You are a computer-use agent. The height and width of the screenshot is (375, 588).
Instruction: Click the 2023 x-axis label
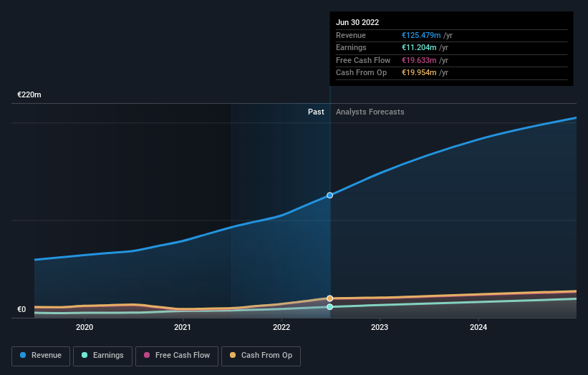pyautogui.click(x=380, y=327)
